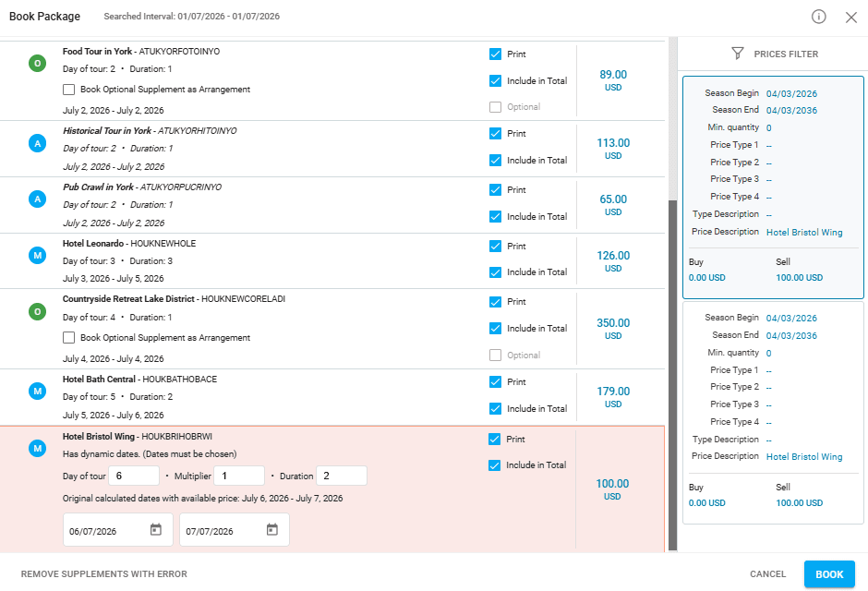Click blue A badge for Historical Tour in York

38,143
